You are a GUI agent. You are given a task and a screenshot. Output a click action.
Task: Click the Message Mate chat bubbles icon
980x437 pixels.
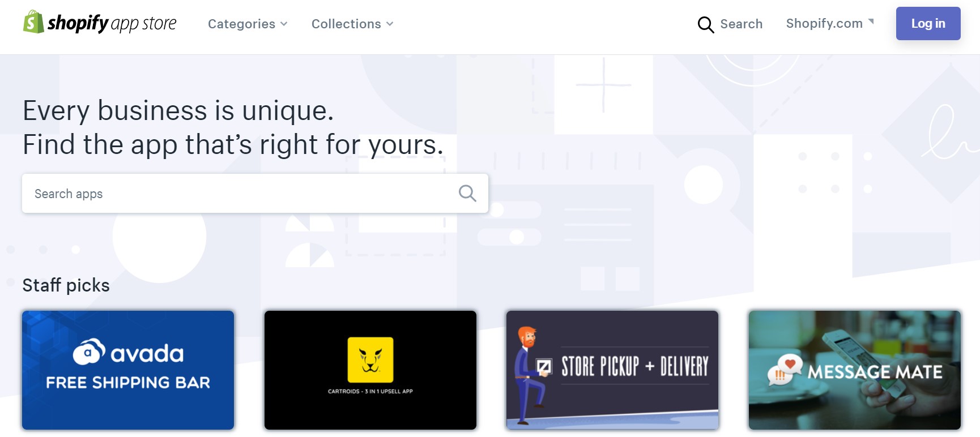pyautogui.click(x=785, y=370)
